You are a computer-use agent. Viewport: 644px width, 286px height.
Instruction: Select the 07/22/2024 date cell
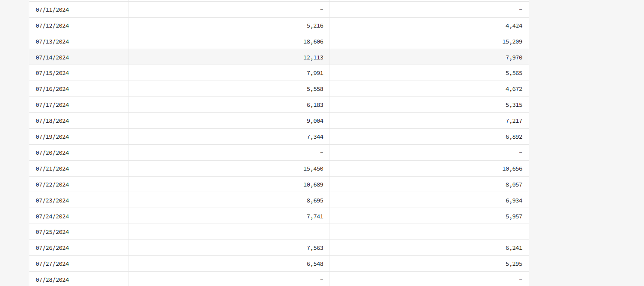coord(79,184)
